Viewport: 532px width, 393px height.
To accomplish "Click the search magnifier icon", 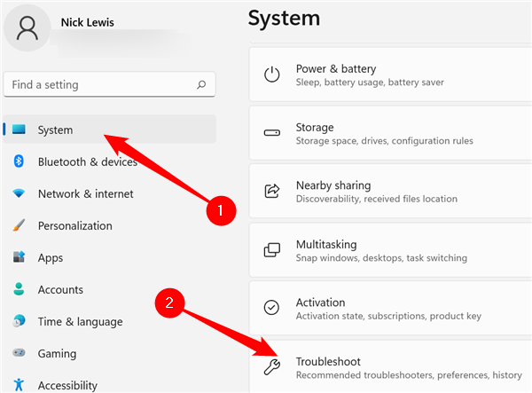I will (x=201, y=85).
